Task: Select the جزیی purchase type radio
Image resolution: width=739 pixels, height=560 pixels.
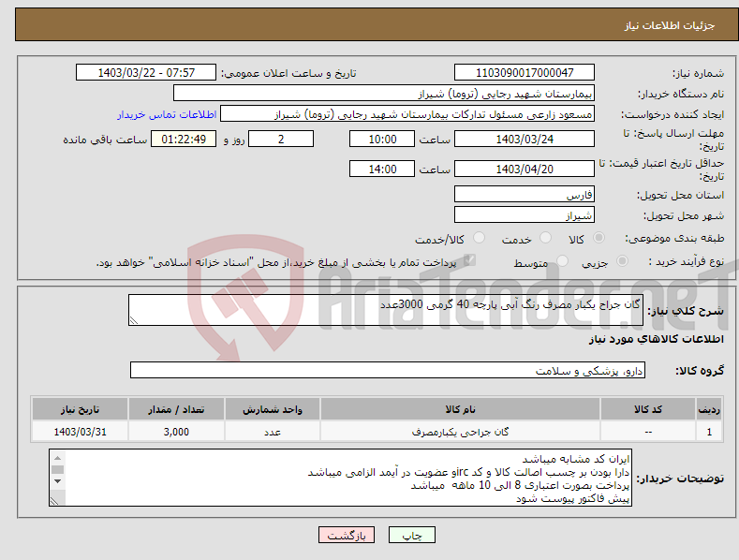Action: 622,261
